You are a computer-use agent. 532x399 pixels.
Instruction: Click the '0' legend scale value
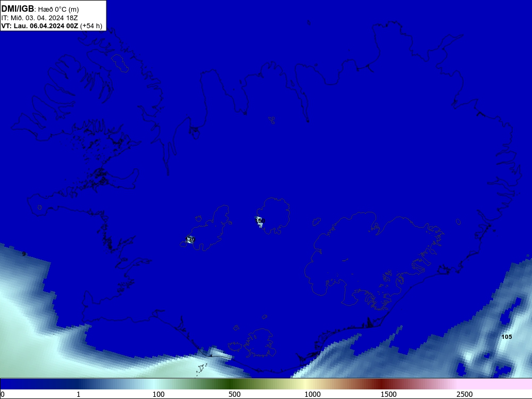coord(3,394)
